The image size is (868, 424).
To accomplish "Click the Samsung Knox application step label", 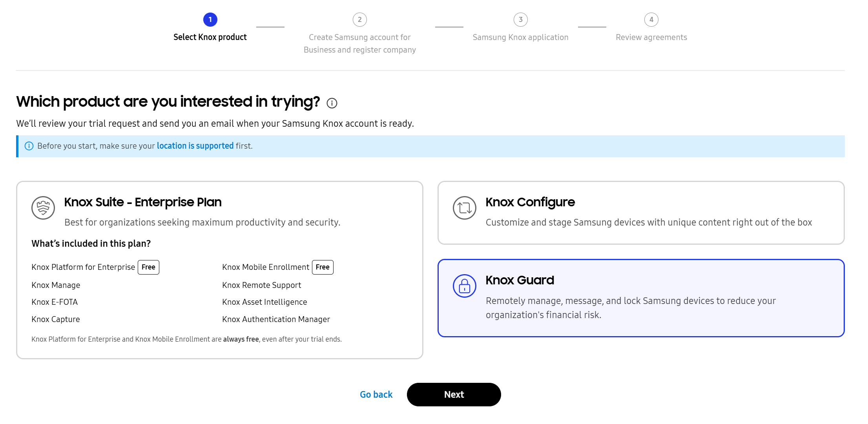I will 521,37.
